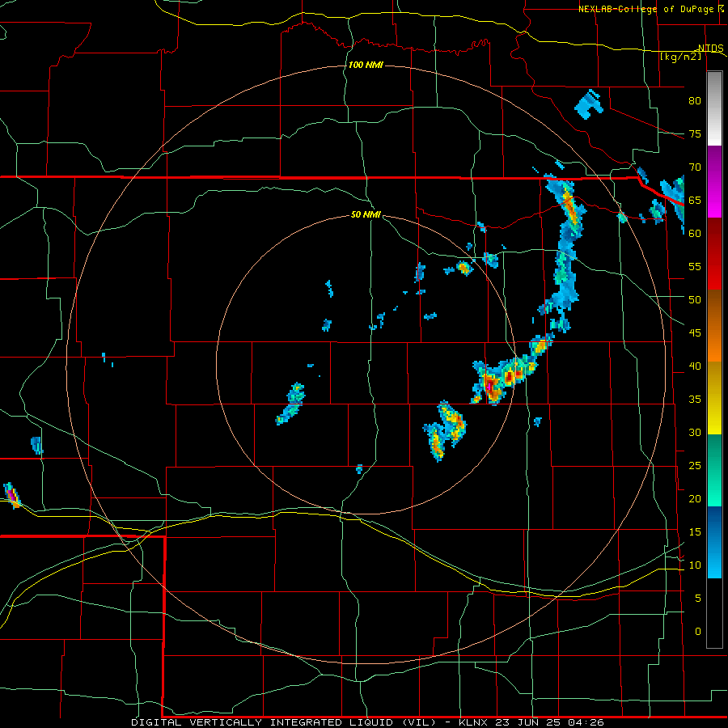
Task: Select the 45 value on the scale
Action: point(695,333)
